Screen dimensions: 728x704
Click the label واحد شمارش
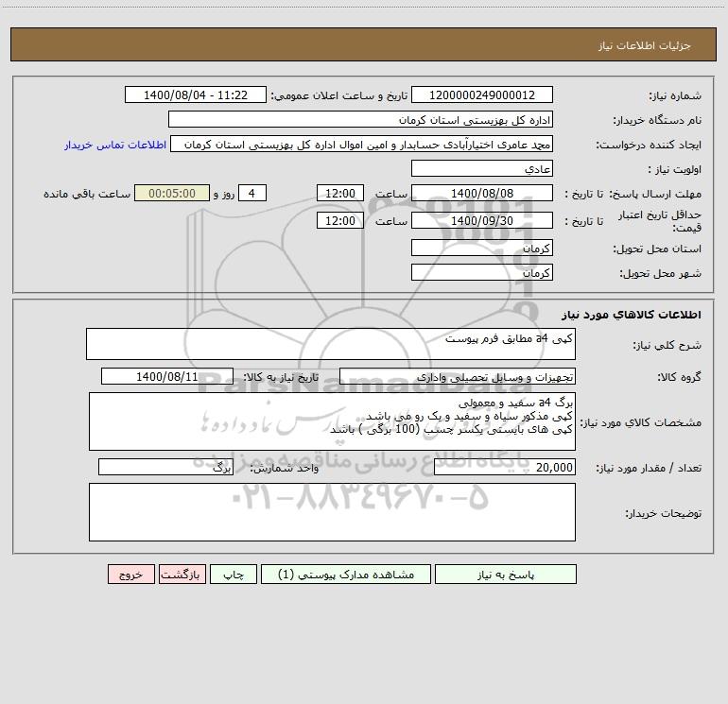point(285,469)
